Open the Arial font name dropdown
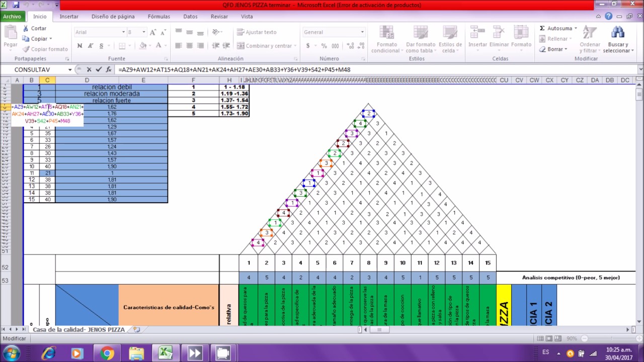Viewport: 644px width, 362px height. [x=123, y=32]
